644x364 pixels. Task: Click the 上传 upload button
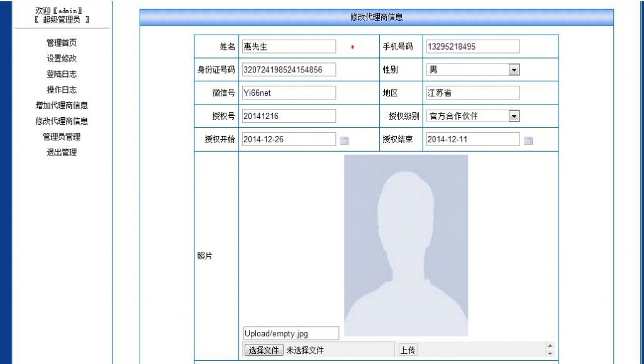point(408,350)
